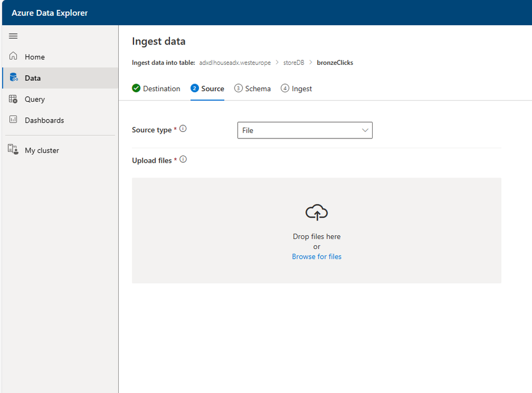Select the Source step tab
The width and height of the screenshot is (532, 393).
(207, 88)
